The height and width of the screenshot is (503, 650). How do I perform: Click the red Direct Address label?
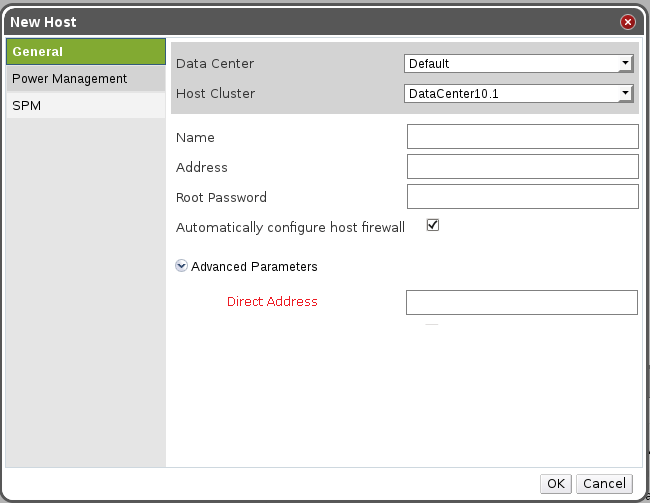click(272, 302)
